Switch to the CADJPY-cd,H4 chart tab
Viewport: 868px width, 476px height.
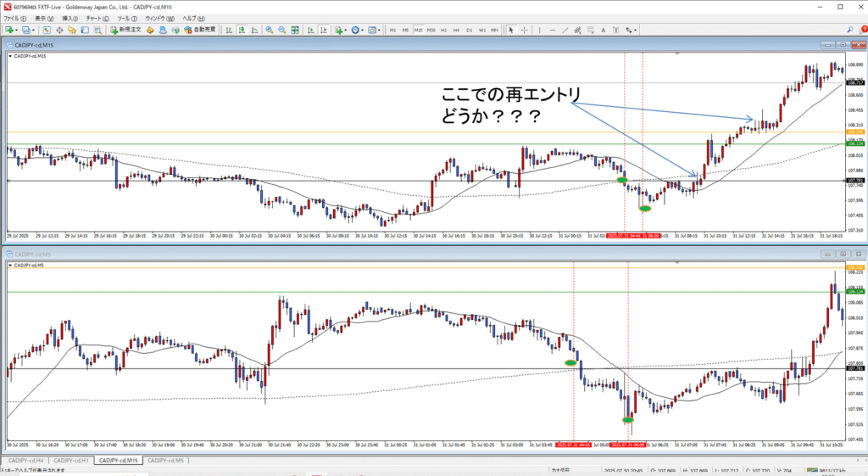(25, 461)
